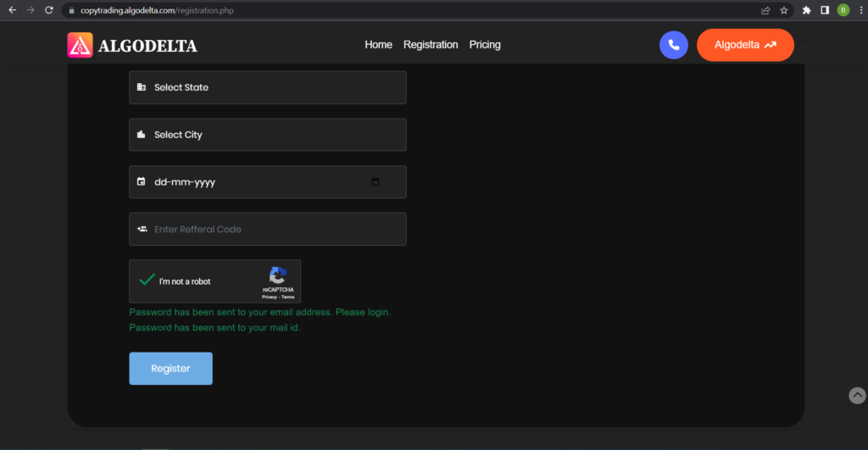Open the reCAPTCHA Privacy link
This screenshot has width=868, height=450.
[269, 297]
